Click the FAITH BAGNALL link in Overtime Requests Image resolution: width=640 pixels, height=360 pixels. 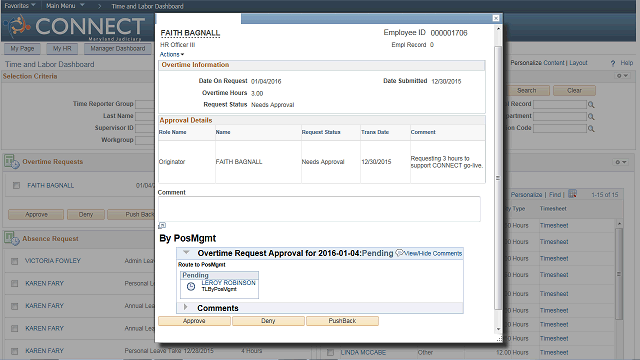tap(51, 185)
